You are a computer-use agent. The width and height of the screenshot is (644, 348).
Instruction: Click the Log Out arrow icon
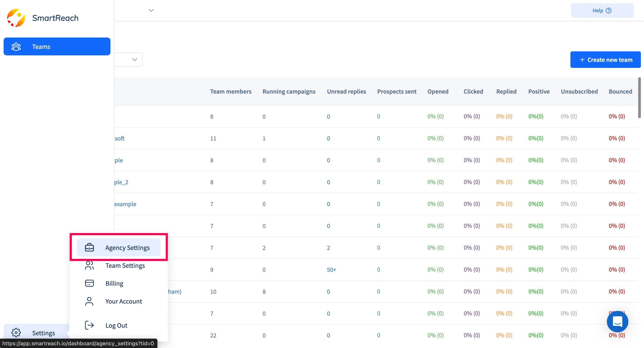pyautogui.click(x=89, y=325)
